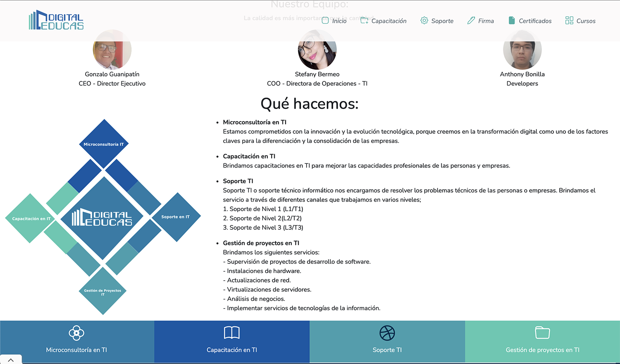Click the grid icon beside Cursos
Image resolution: width=620 pixels, height=364 pixels.
[x=569, y=21]
